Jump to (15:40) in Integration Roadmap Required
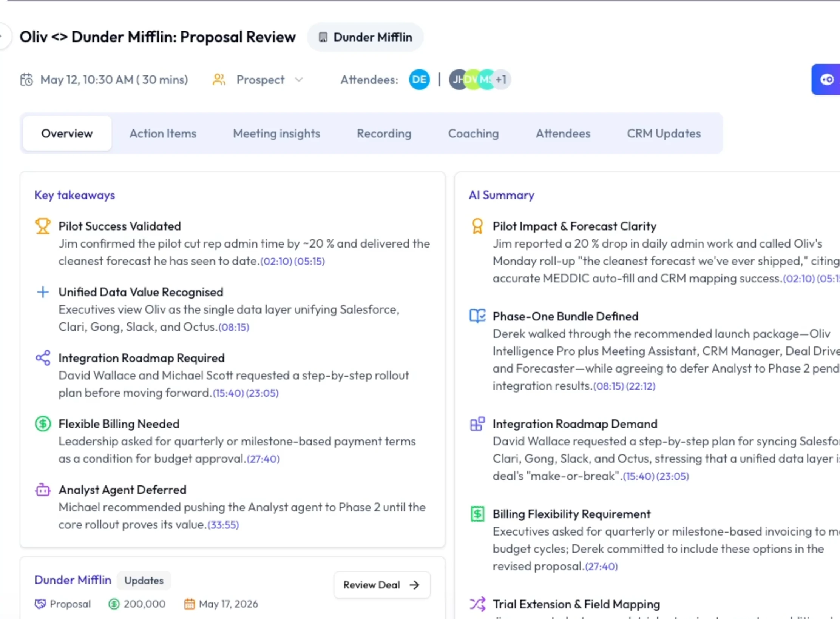 228,393
